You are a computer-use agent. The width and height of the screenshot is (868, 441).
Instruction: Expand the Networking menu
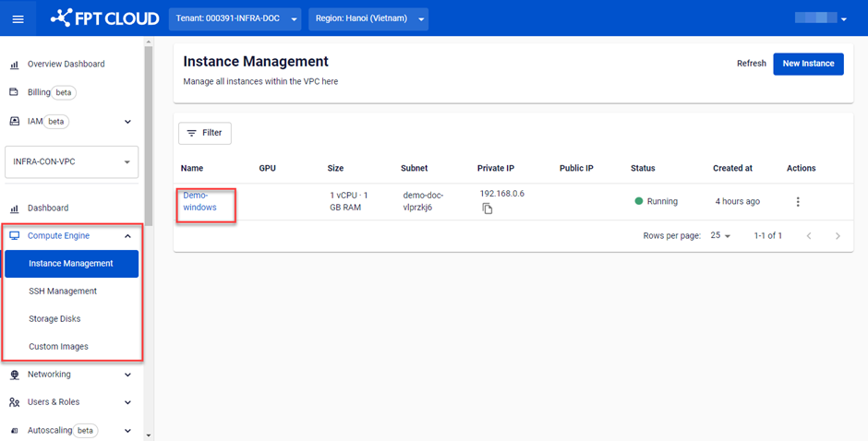[x=127, y=375]
